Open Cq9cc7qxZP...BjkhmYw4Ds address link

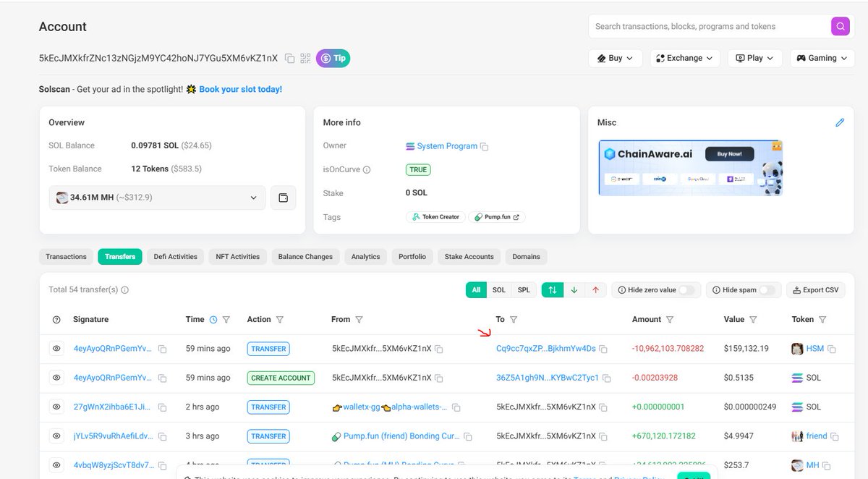[x=546, y=349]
